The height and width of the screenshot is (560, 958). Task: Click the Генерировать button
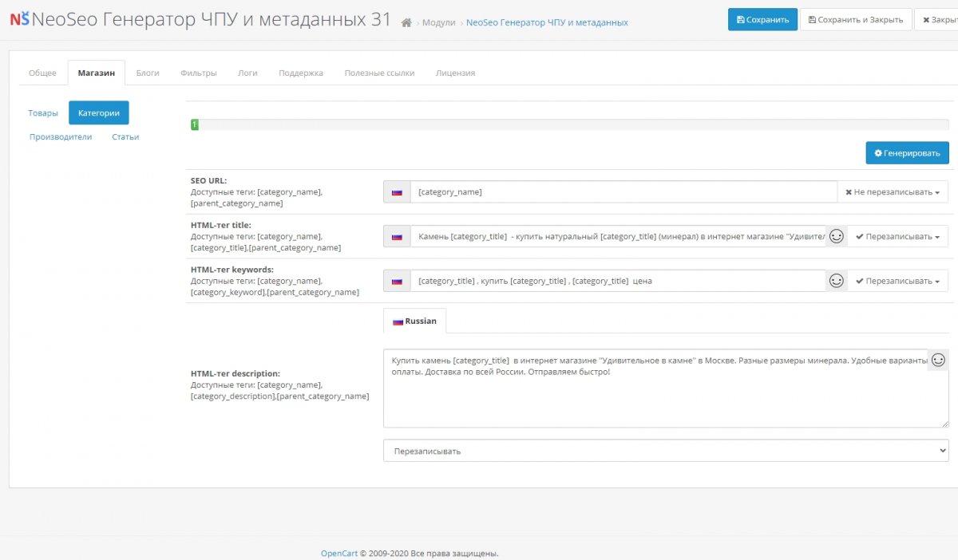tap(908, 153)
